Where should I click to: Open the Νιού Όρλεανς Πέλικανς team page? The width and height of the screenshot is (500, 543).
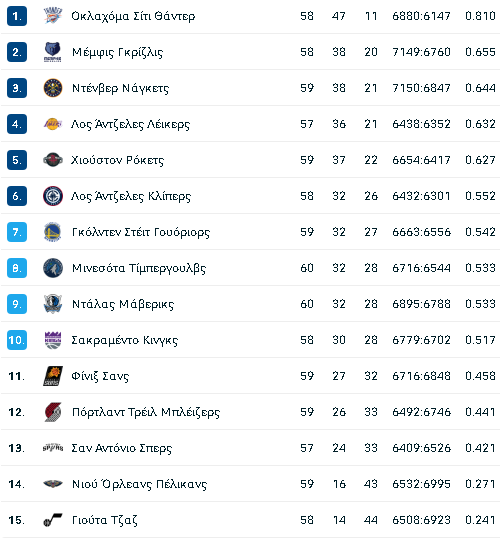pyautogui.click(x=140, y=484)
